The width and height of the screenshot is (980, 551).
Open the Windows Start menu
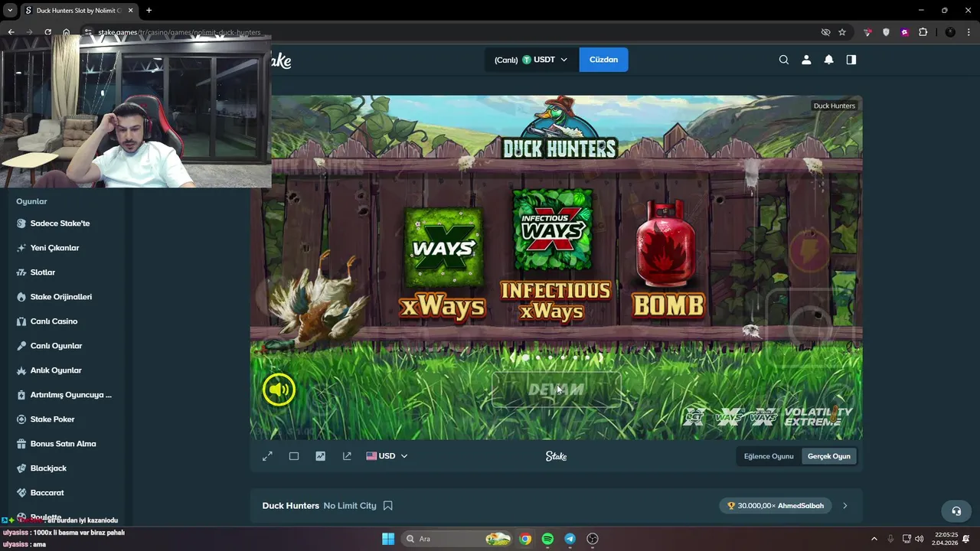pyautogui.click(x=388, y=539)
